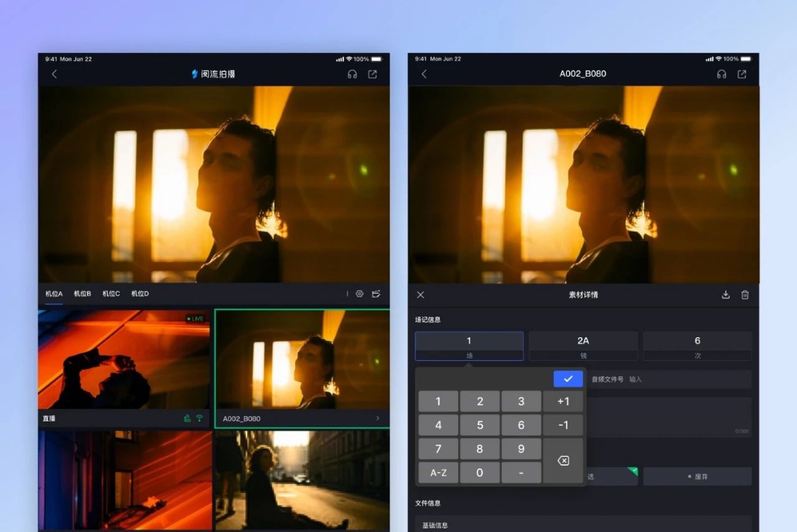Open the gear settings icon beside the 机位 tabs
Viewport: 797px width, 532px height.
pos(359,294)
